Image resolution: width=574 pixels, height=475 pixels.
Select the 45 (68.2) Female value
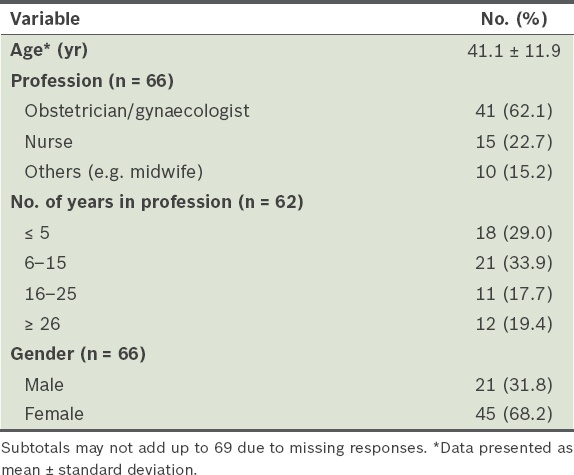514,414
